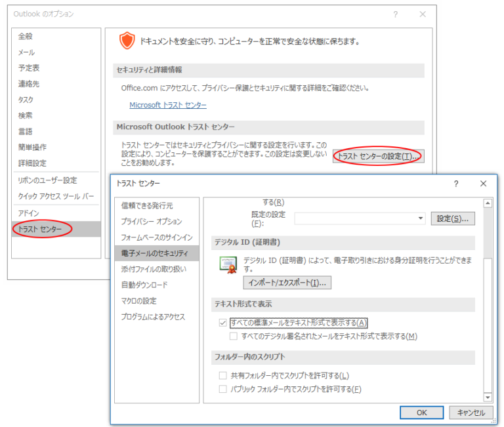Click キャンセル in Trust Center dialog
504x427 pixels.
(471, 413)
